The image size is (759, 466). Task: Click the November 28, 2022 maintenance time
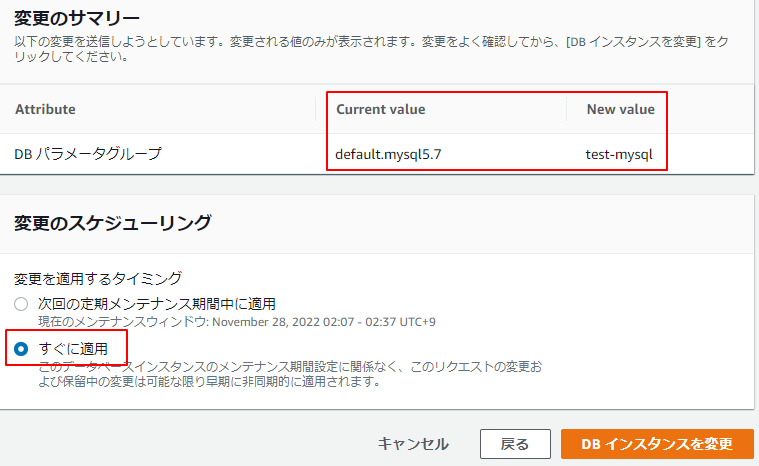click(x=325, y=321)
